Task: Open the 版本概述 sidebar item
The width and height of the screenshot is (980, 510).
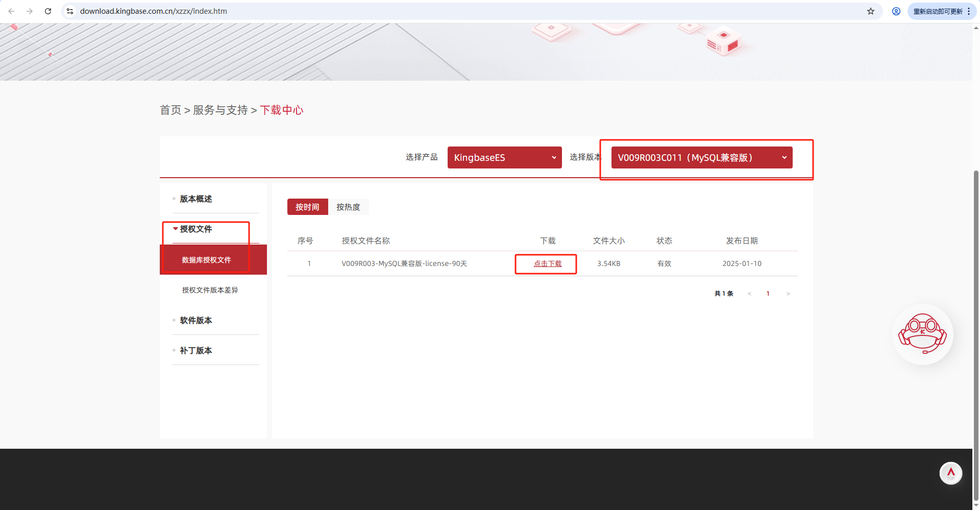Action: [x=196, y=199]
